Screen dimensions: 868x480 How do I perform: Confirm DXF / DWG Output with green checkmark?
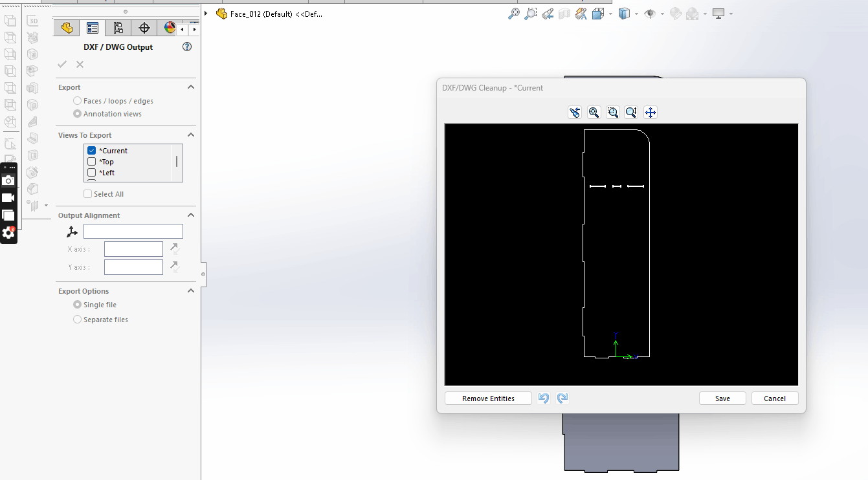pyautogui.click(x=62, y=64)
